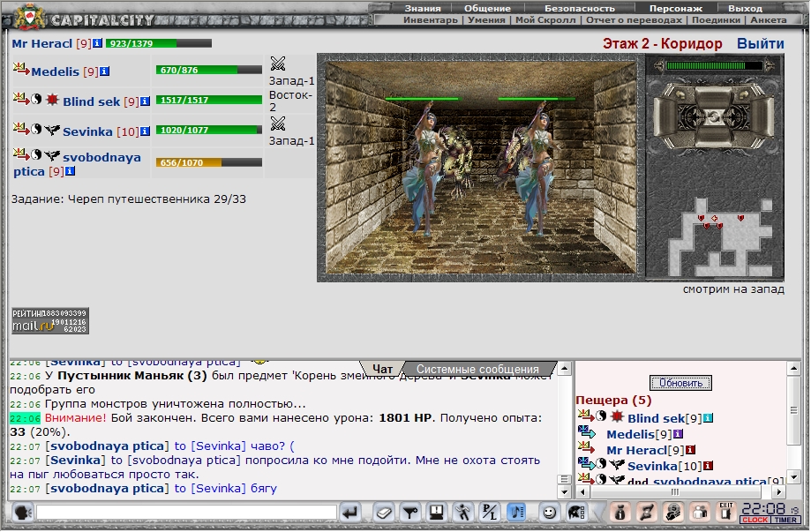
Task: Toggle the music note sound icon
Action: click(516, 513)
